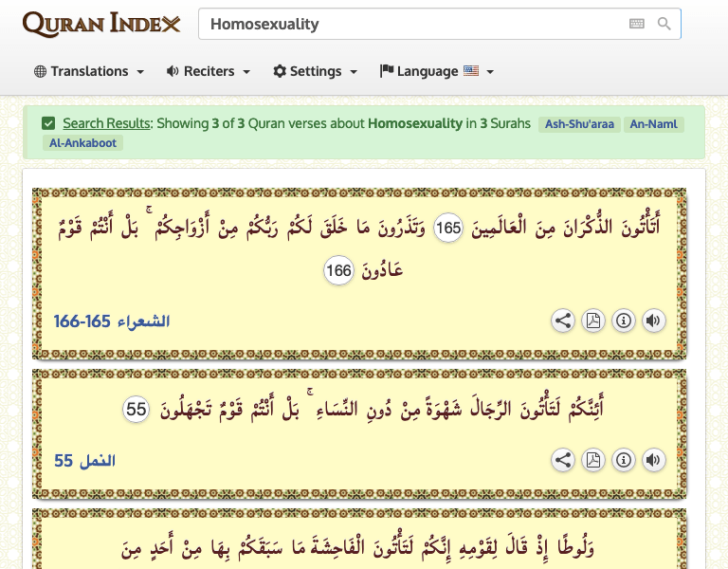Show info for Ash-Shu'araa verse 165-166
Viewport: 728px width, 569px height.
pyautogui.click(x=624, y=321)
